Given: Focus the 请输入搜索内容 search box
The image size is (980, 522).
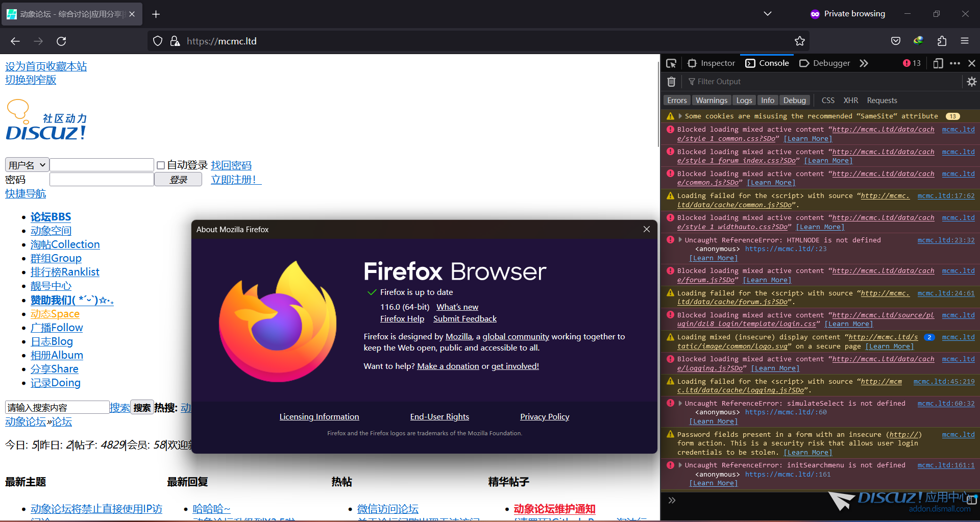Looking at the screenshot, I should 57,407.
